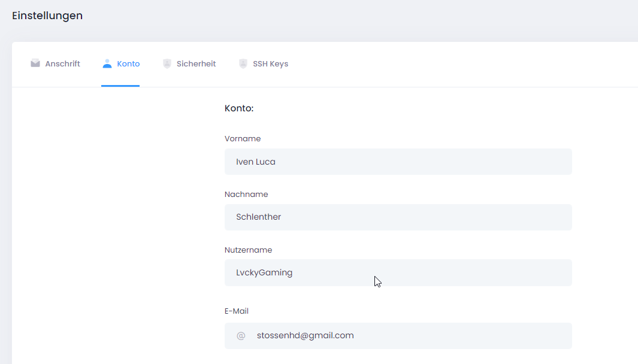Screen dimensions: 638x364
Task: Click the email address stossenhd@gmail.com
Action: click(x=305, y=336)
